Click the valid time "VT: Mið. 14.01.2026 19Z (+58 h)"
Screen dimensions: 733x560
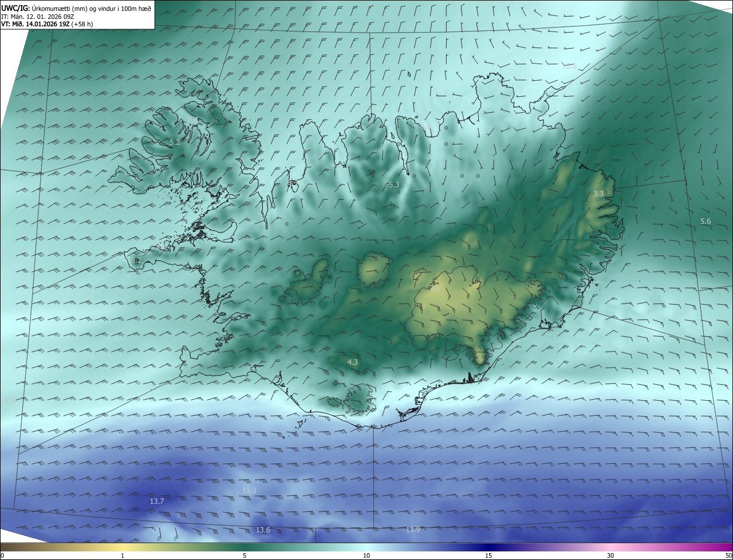46,24
